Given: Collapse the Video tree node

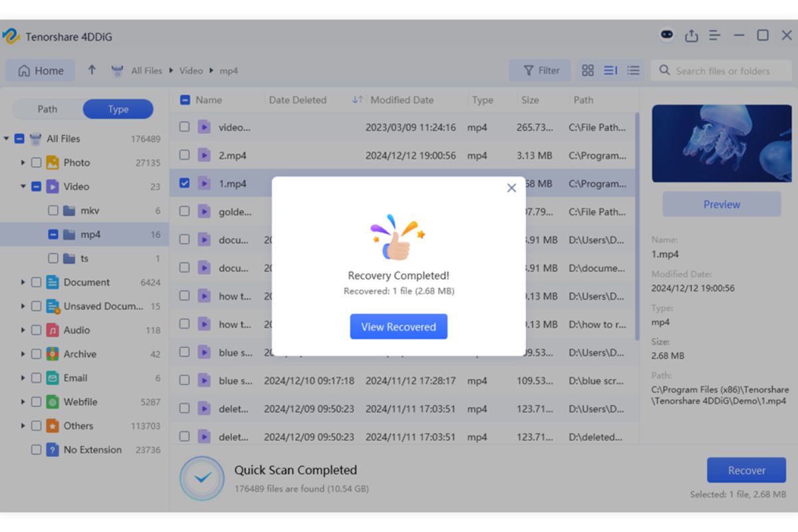Looking at the screenshot, I should click(x=23, y=186).
